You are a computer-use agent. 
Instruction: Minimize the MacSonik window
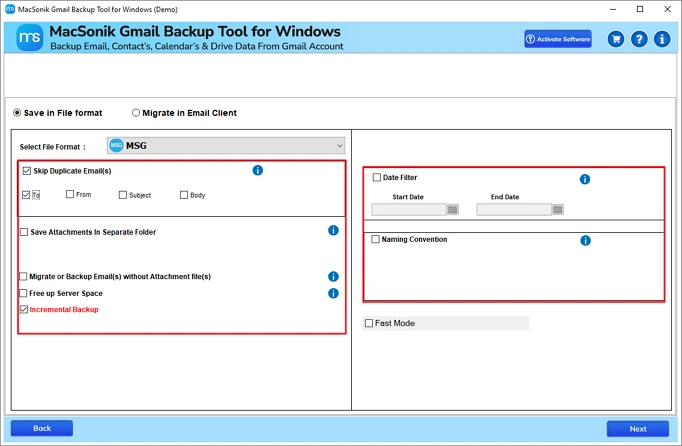[x=613, y=9]
